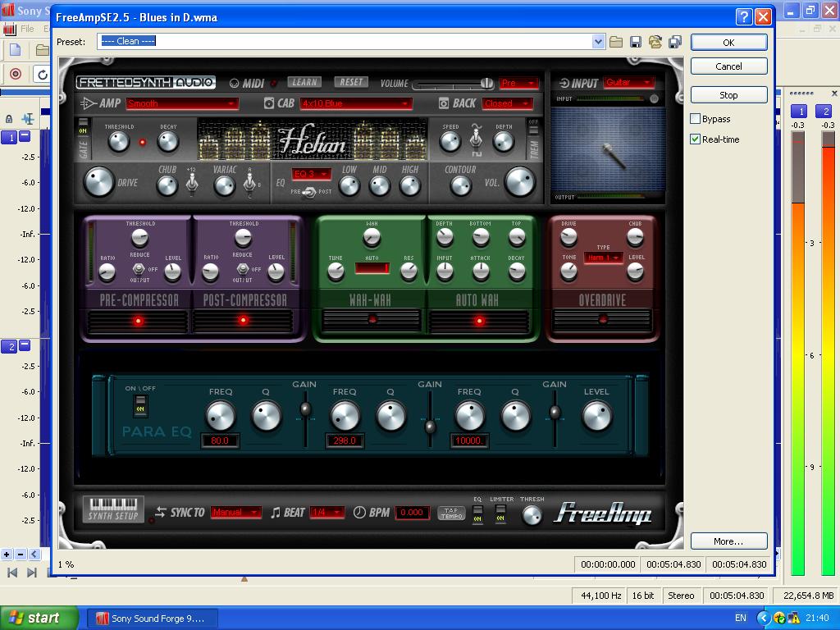Click the More... button

728,541
